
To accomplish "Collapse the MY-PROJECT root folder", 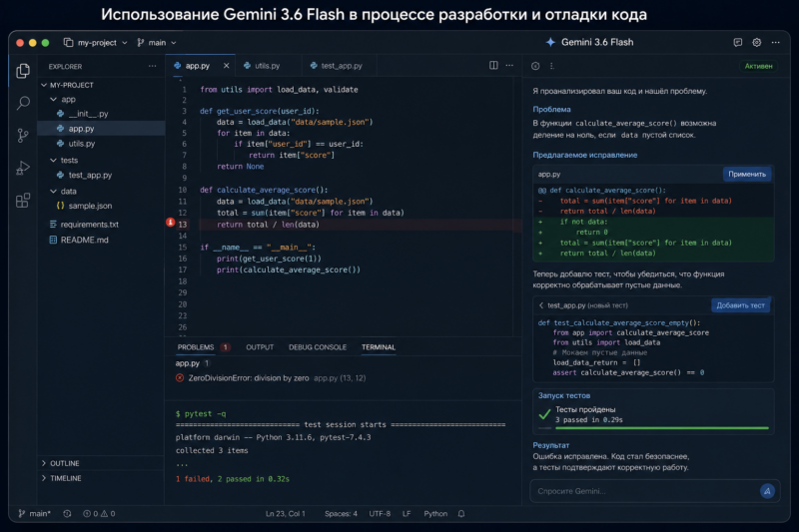I will 44,85.
